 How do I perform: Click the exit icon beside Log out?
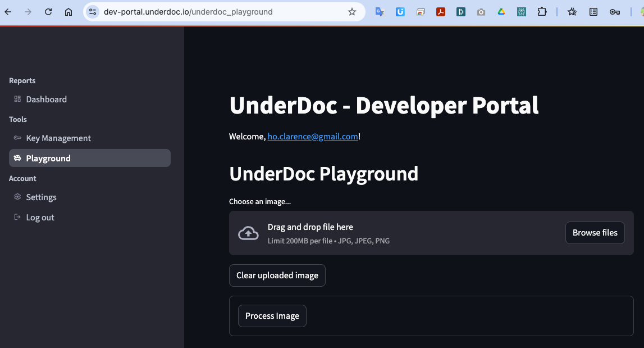pos(17,217)
